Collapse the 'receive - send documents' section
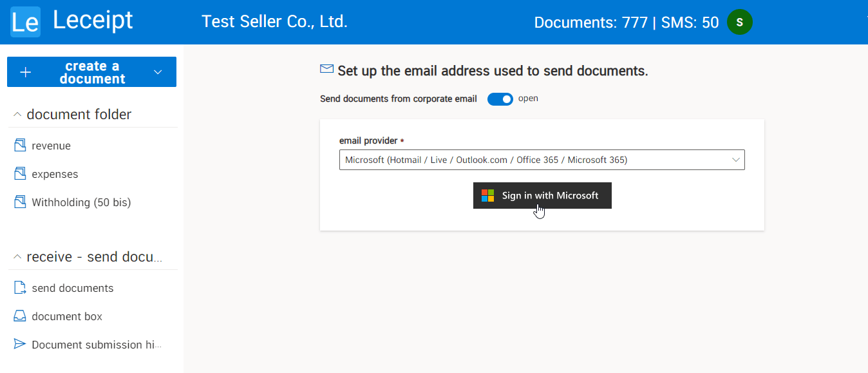 point(17,256)
